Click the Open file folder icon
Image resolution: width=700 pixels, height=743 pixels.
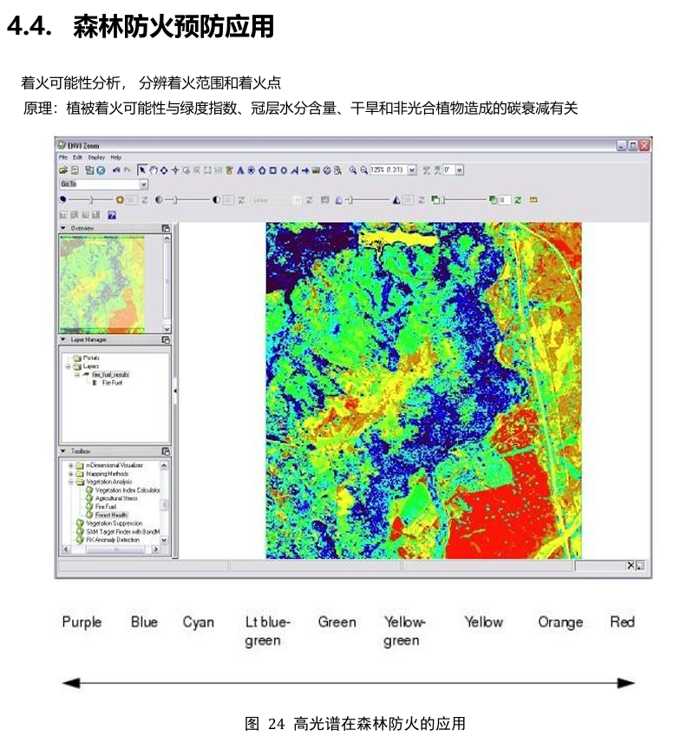click(x=63, y=171)
